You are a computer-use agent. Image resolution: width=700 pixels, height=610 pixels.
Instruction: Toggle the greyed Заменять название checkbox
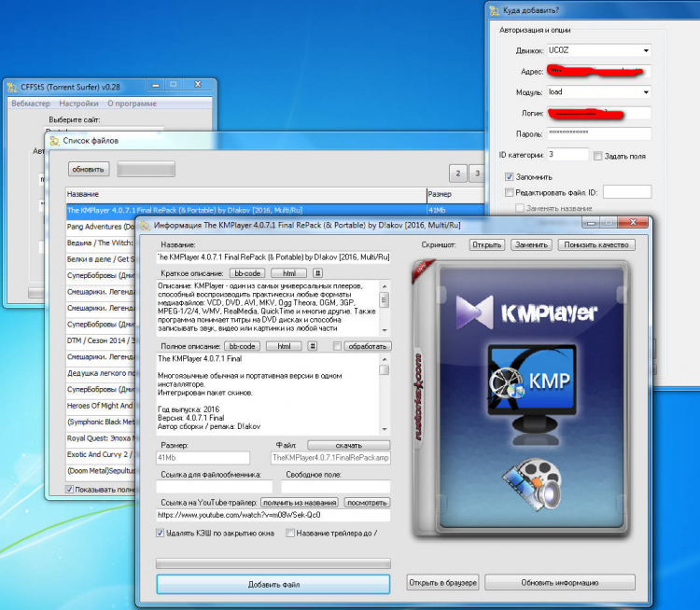[519, 208]
